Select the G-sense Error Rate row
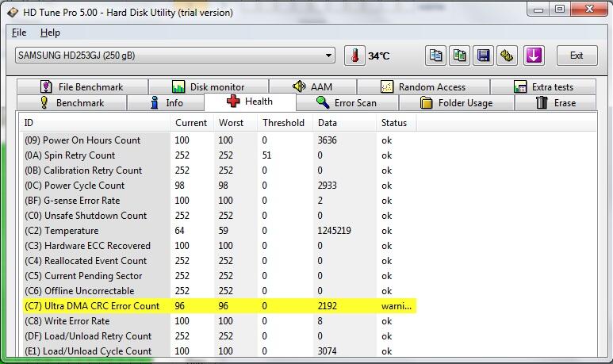613x364 pixels. [218, 200]
